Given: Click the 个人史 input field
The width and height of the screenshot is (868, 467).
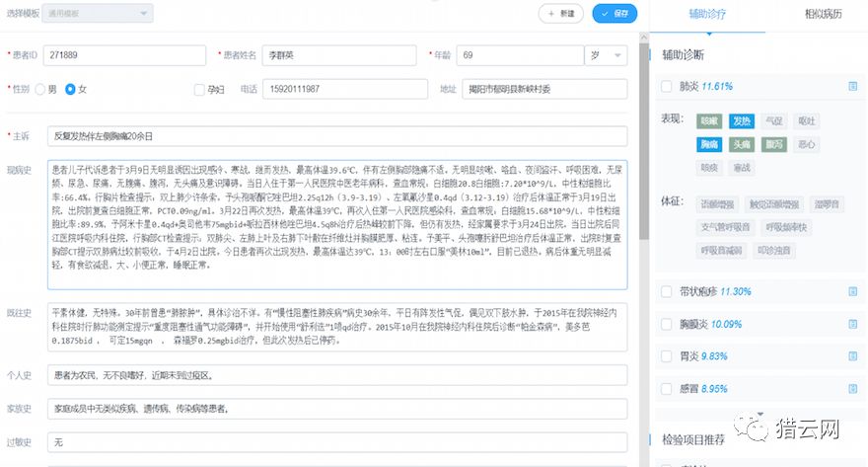Looking at the screenshot, I should pos(337,375).
